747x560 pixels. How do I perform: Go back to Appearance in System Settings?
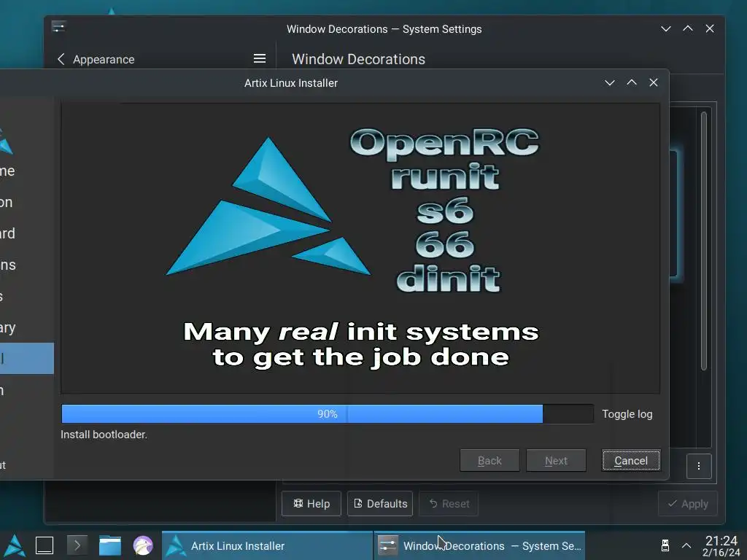pyautogui.click(x=96, y=59)
